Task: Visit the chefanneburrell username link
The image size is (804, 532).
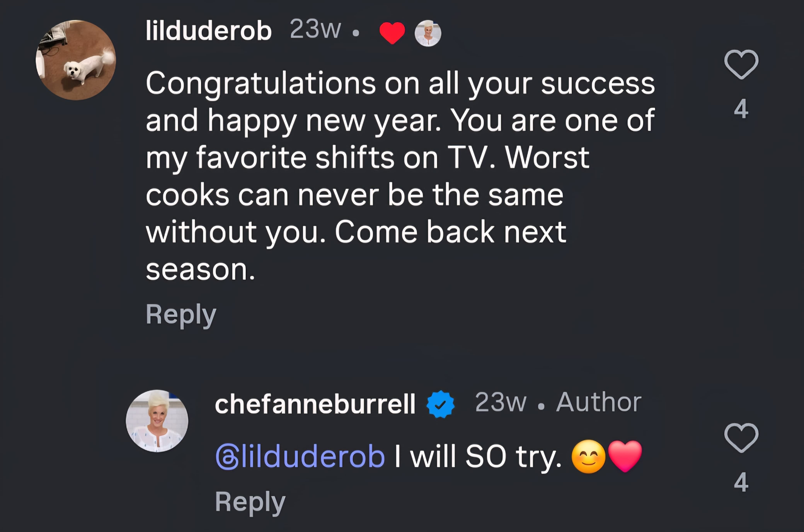Action: click(315, 404)
